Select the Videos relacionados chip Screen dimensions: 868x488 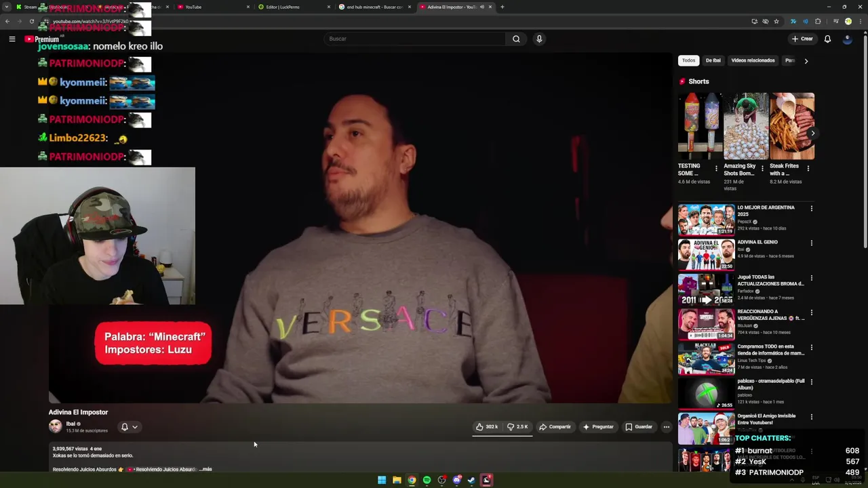click(x=753, y=60)
